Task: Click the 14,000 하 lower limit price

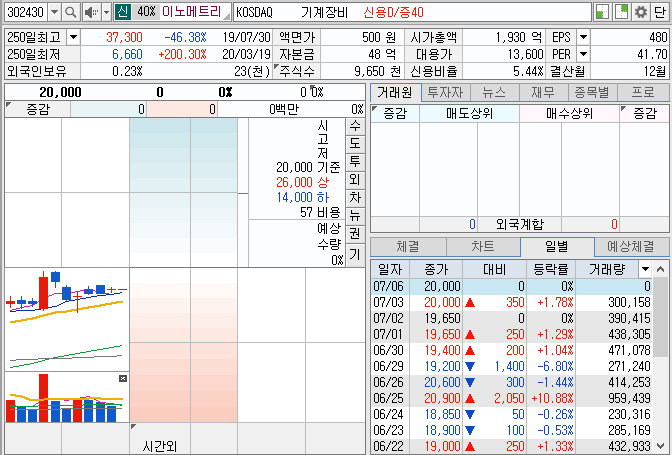Action: pyautogui.click(x=303, y=197)
